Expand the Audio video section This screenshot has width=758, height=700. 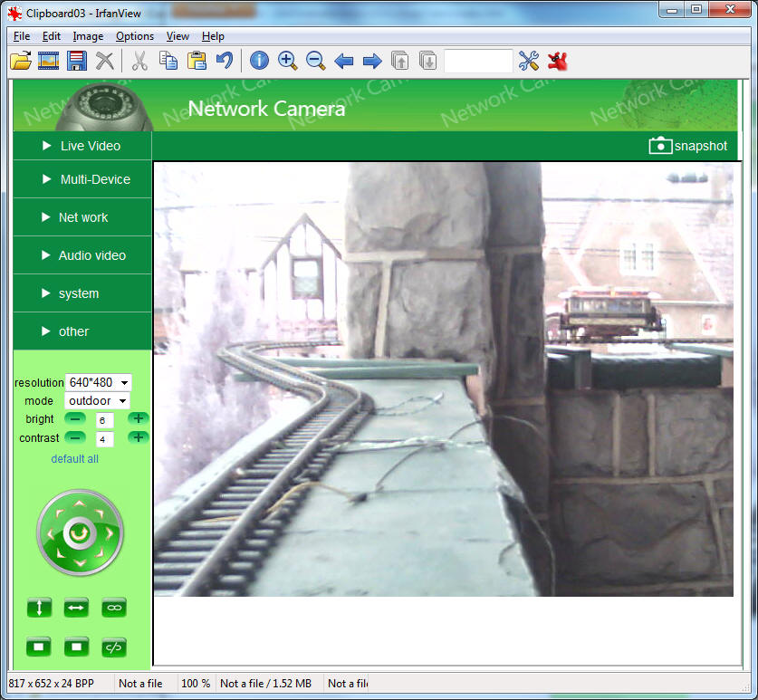click(82, 255)
